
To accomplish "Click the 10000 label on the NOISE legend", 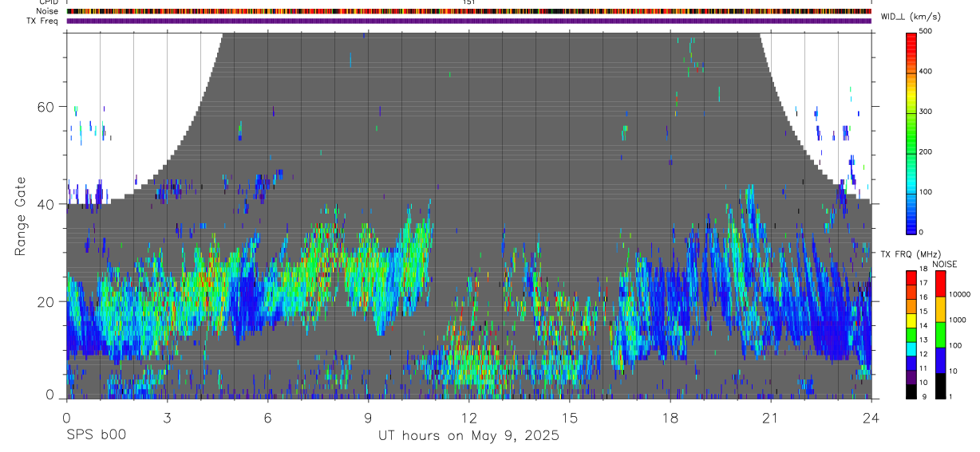I will tap(960, 295).
